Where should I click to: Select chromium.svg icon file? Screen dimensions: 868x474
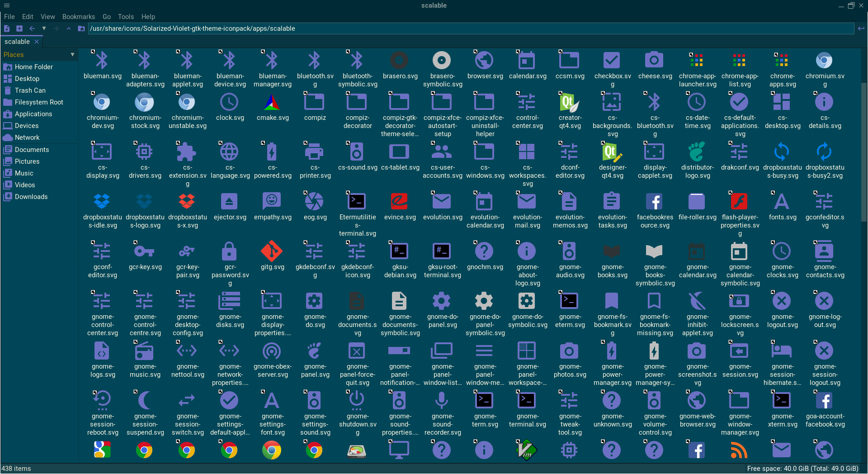click(825, 60)
